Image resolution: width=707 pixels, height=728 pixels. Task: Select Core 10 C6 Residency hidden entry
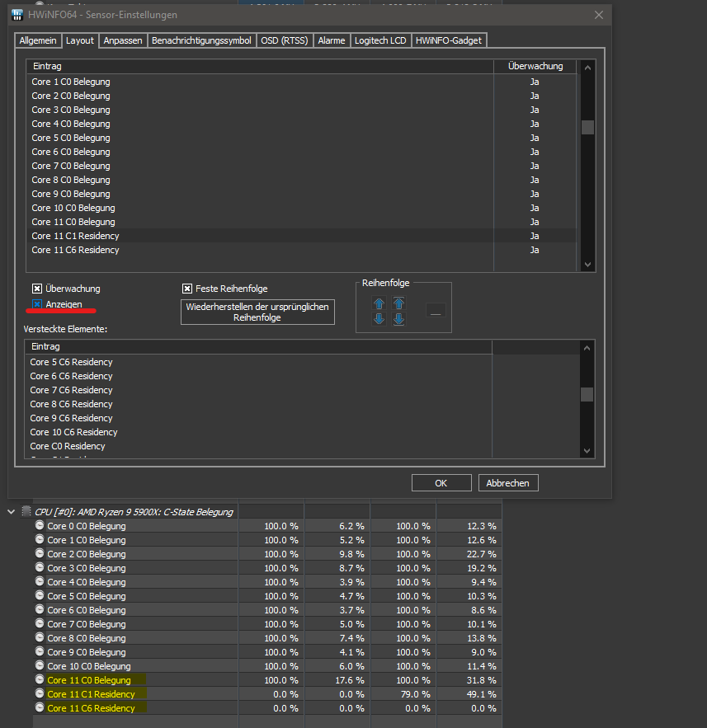point(258,432)
